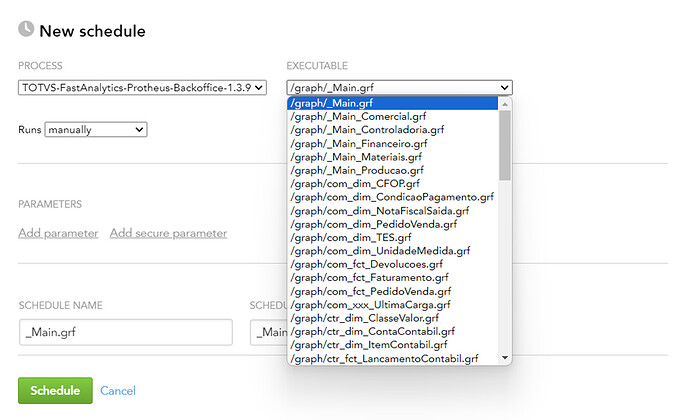Select /graph/com_dim_NotaFiscalSaida.grf entry
The width and height of the screenshot is (690, 420).
click(380, 211)
